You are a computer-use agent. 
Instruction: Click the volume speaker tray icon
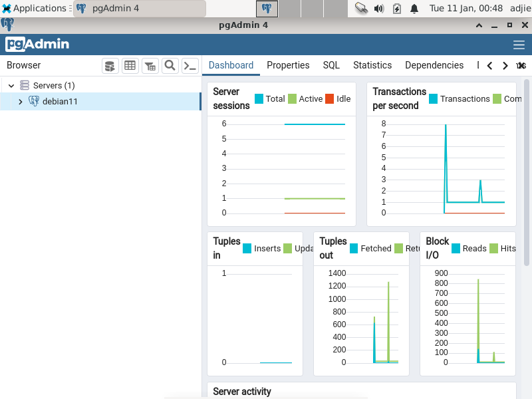pyautogui.click(x=379, y=8)
